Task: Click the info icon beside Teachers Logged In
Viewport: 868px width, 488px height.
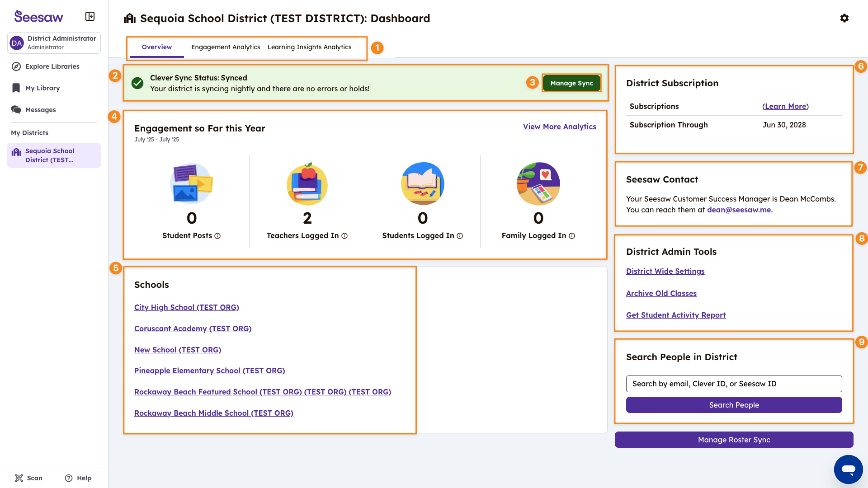Action: pos(344,236)
